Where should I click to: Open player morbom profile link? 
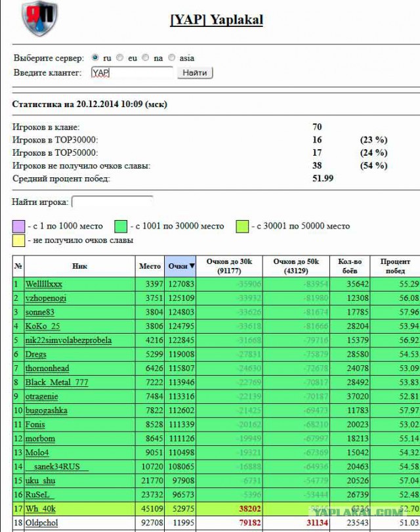(40, 439)
